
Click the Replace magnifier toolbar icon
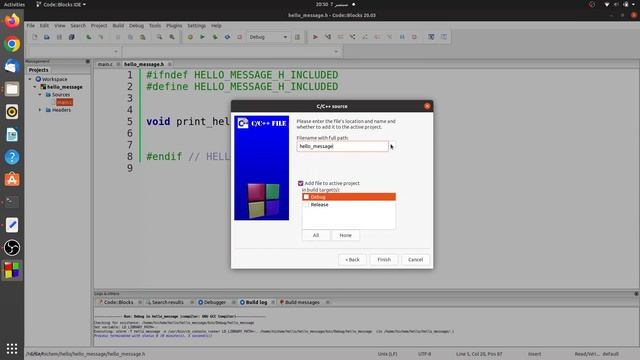172,37
